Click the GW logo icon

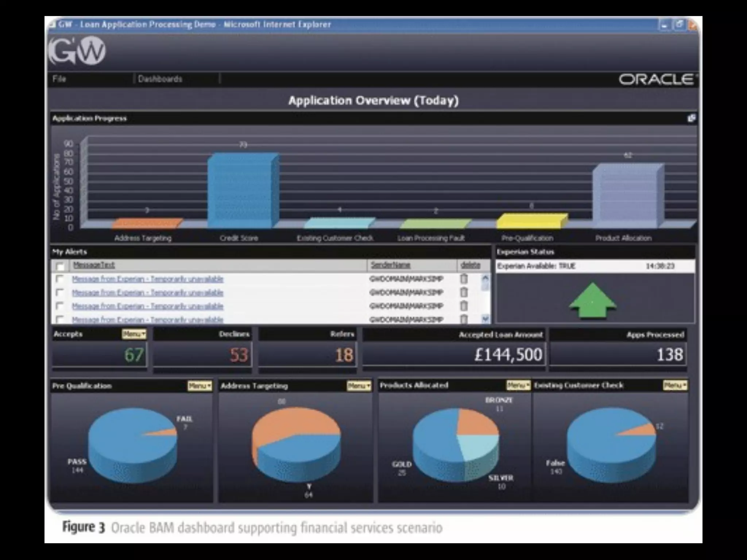pos(77,51)
